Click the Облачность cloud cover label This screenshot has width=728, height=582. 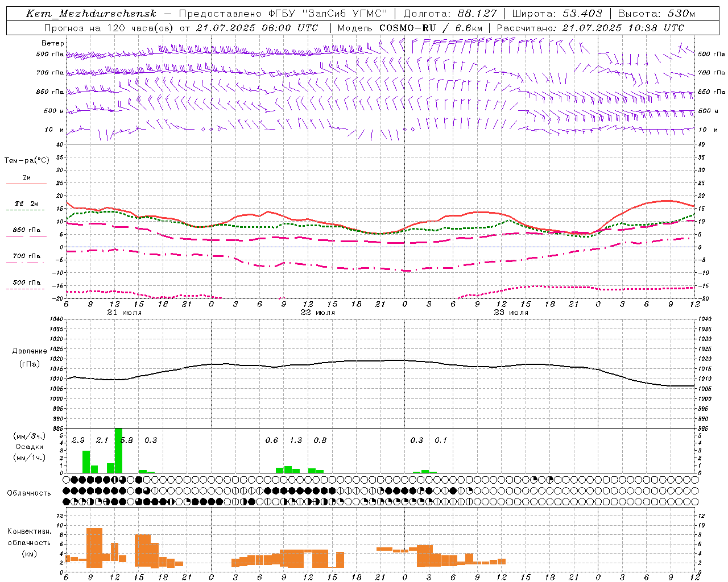click(x=29, y=493)
